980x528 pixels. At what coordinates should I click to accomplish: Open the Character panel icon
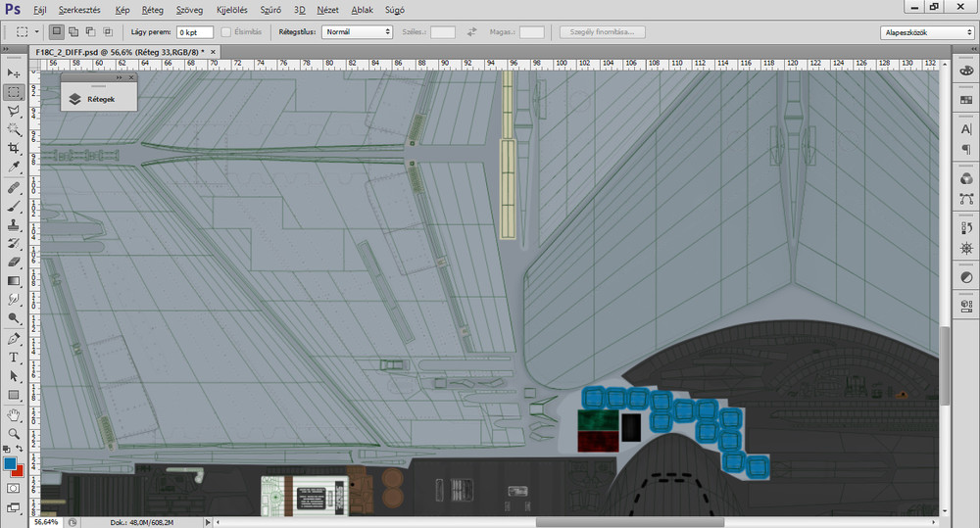(x=966, y=129)
